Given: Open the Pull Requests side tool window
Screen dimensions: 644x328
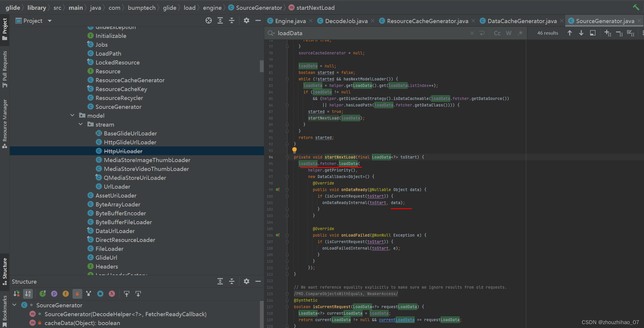Looking at the screenshot, I should pyautogui.click(x=4, y=69).
